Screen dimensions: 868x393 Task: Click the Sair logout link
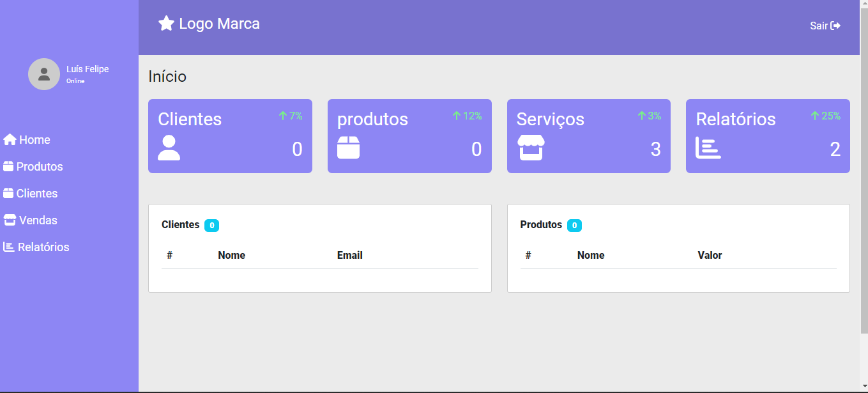[825, 26]
